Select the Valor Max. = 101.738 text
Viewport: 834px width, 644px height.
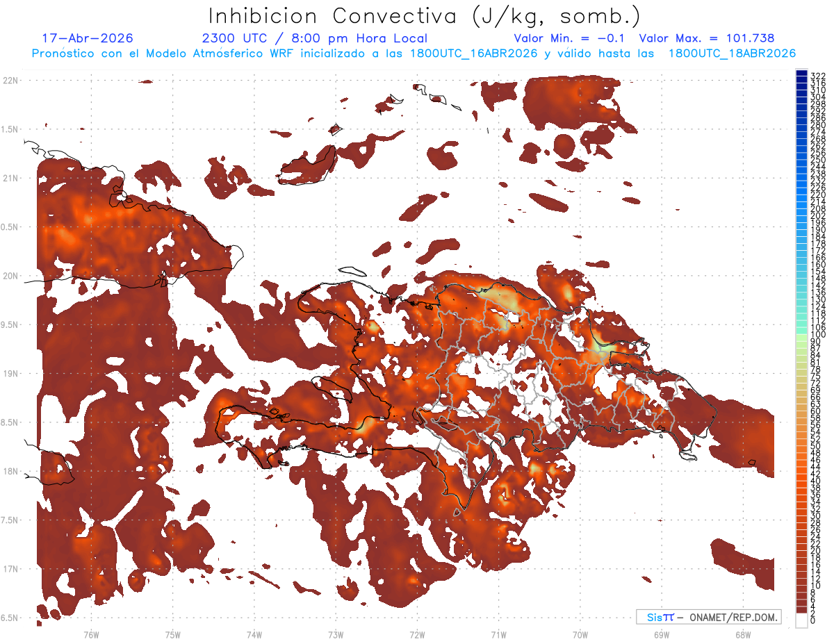(707, 38)
